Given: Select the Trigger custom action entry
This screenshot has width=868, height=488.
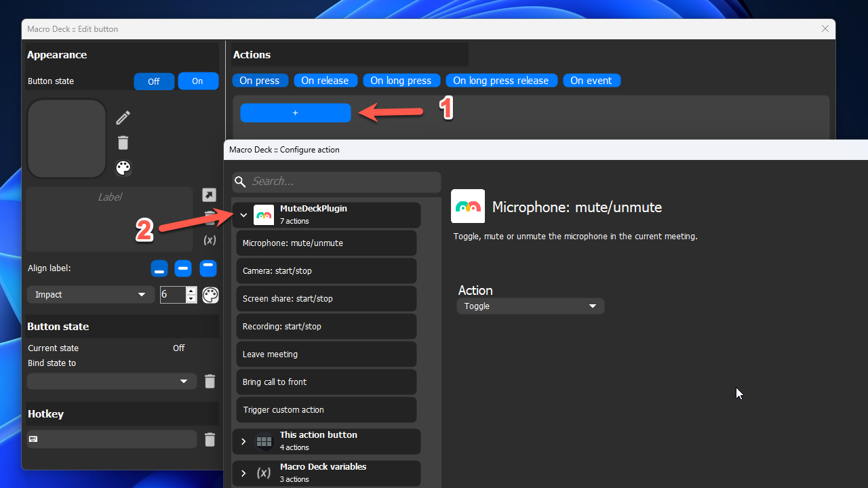Looking at the screenshot, I should pos(326,410).
